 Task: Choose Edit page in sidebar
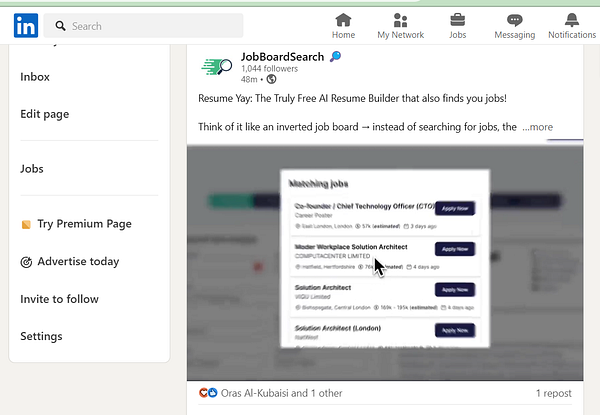pyautogui.click(x=45, y=114)
